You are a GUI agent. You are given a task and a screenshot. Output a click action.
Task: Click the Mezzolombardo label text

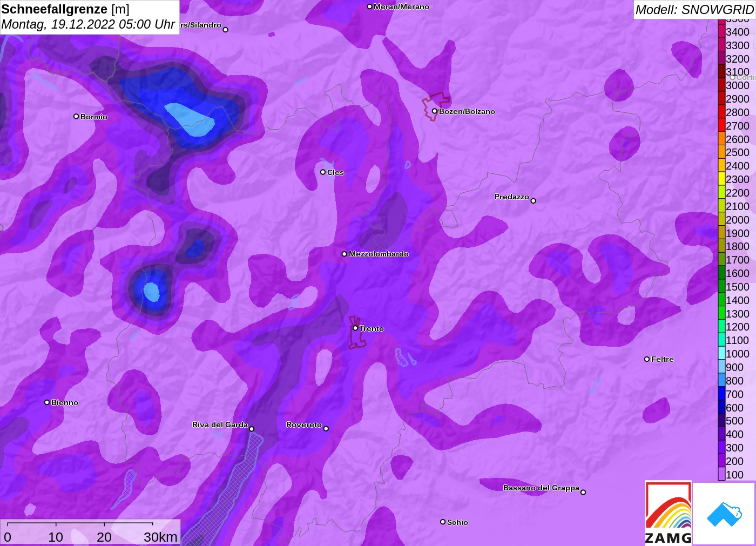coord(379,254)
